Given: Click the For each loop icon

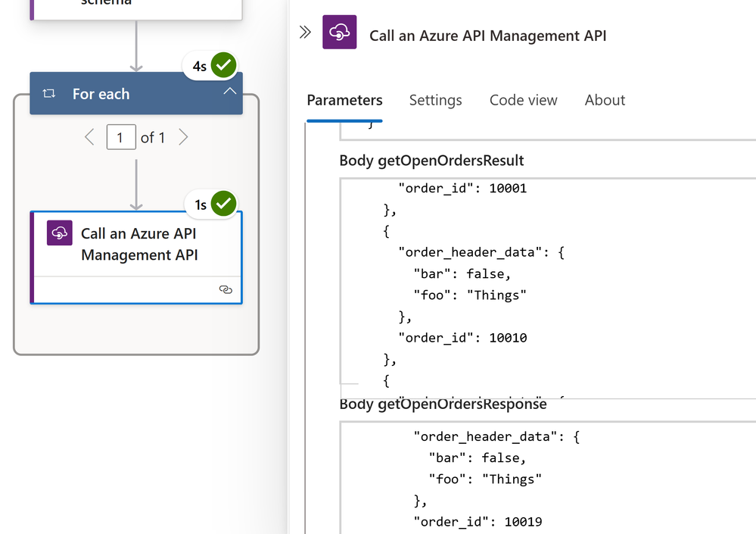Looking at the screenshot, I should (48, 94).
